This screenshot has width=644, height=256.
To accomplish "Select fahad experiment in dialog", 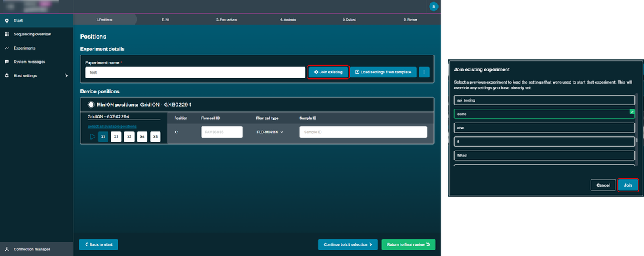I will point(545,156).
